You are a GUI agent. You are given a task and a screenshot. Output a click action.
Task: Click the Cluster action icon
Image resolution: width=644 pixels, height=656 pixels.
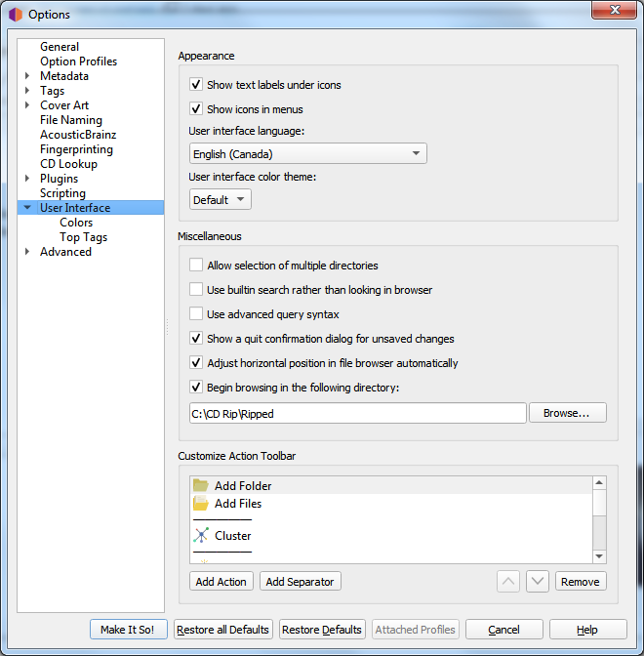pos(201,536)
